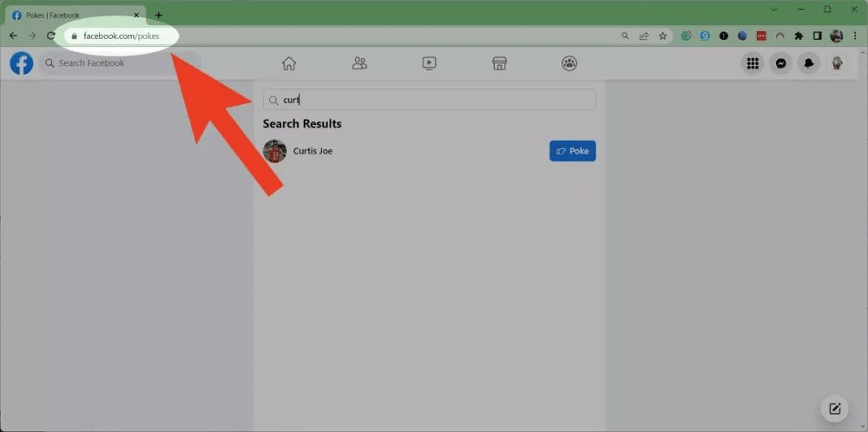The height and width of the screenshot is (432, 868).
Task: Click the new message compose icon
Action: (834, 409)
